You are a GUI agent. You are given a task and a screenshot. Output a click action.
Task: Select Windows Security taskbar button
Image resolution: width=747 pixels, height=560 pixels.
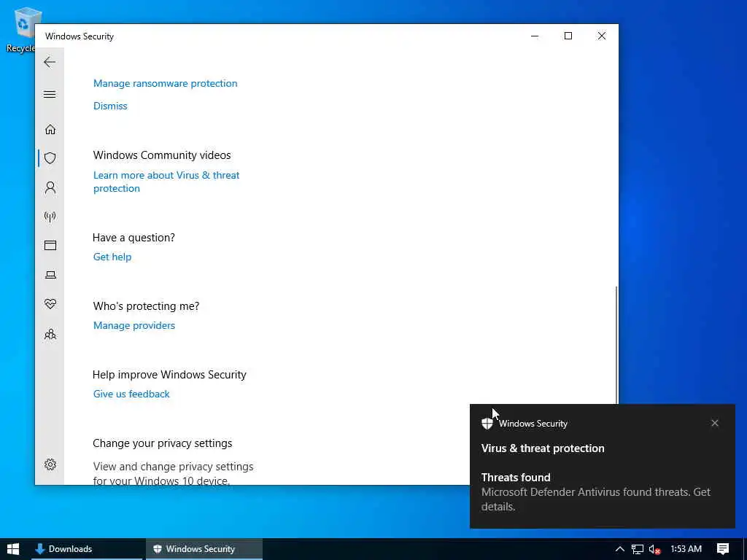click(204, 549)
